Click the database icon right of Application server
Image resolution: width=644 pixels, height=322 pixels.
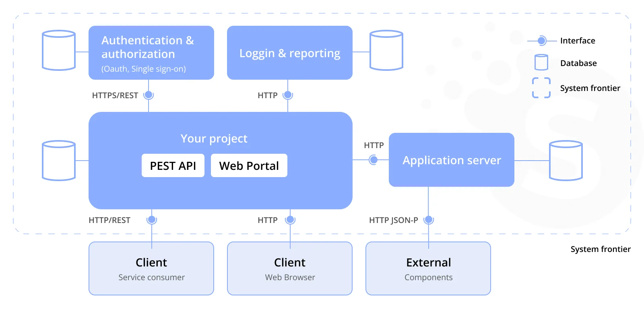pos(566,161)
